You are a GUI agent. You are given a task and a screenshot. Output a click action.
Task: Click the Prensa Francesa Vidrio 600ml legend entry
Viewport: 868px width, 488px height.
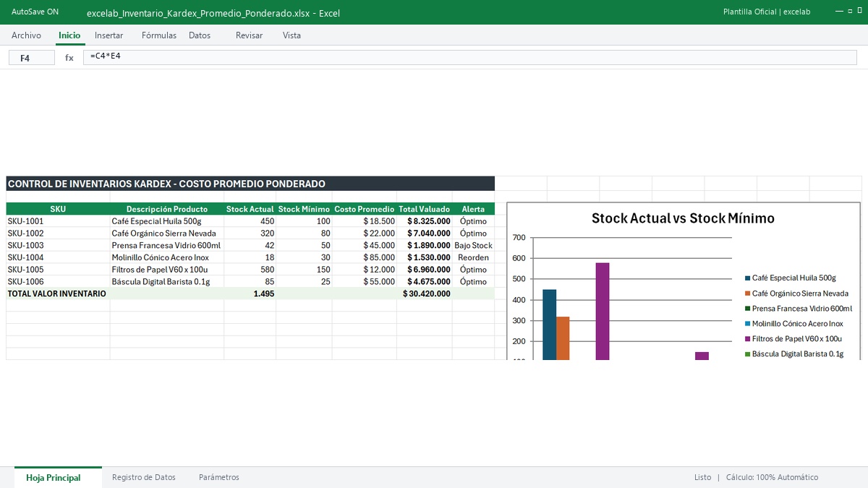[799, 309]
